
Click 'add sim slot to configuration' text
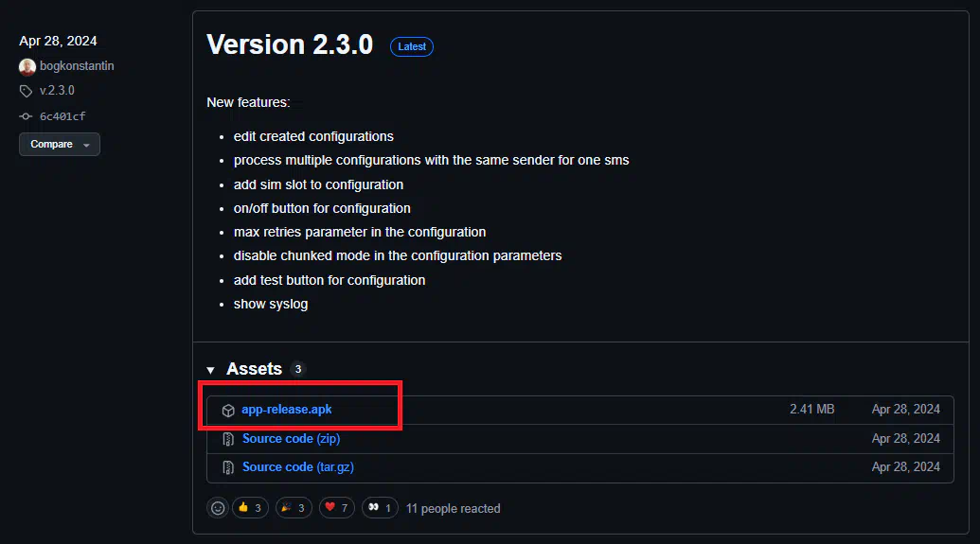tap(319, 184)
